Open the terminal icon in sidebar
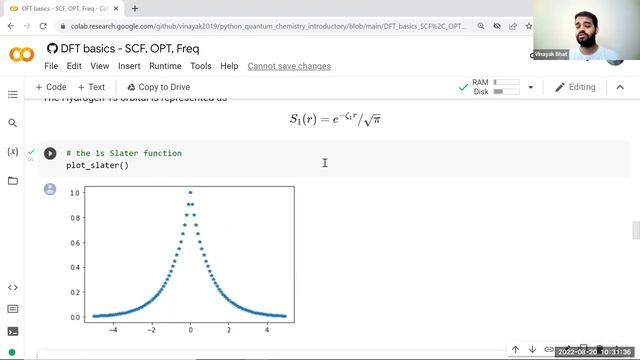The width and height of the screenshot is (640, 360). click(x=13, y=331)
